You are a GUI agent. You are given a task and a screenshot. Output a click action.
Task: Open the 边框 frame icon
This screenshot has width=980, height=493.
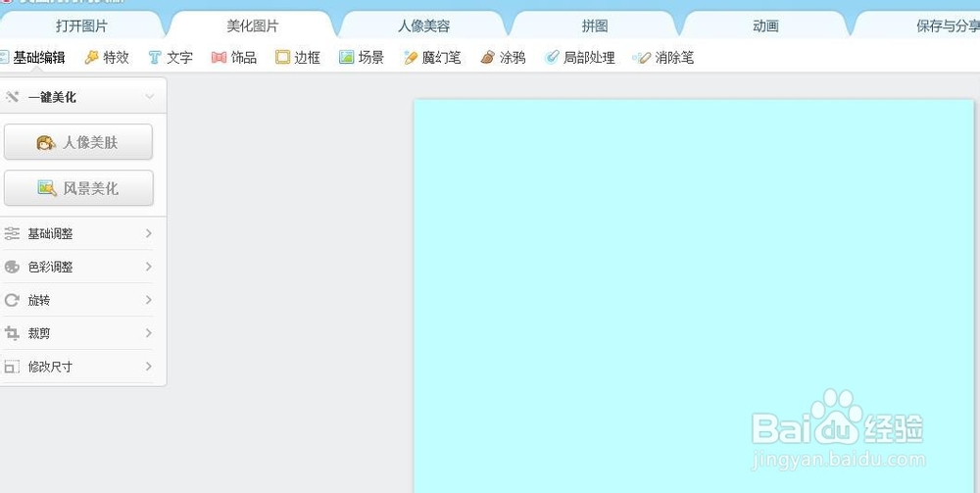(282, 58)
